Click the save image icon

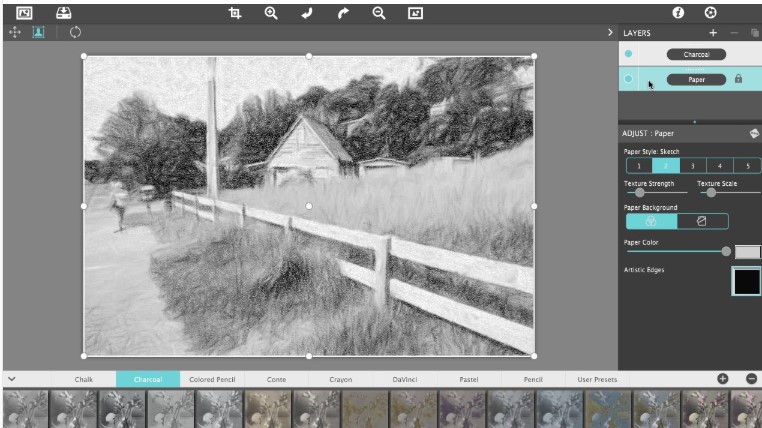(x=64, y=13)
